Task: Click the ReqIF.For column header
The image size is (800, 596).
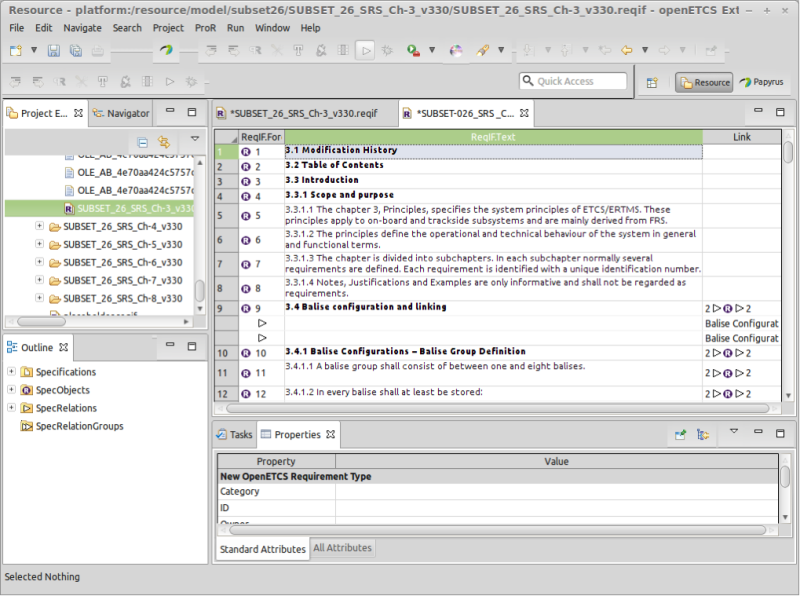Action: coord(261,137)
